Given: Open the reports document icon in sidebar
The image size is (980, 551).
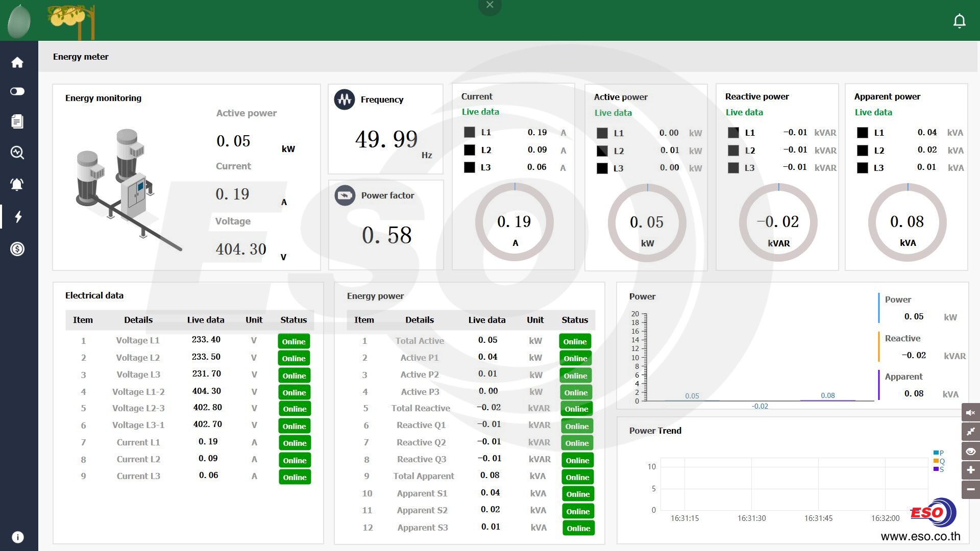Looking at the screenshot, I should (x=17, y=121).
